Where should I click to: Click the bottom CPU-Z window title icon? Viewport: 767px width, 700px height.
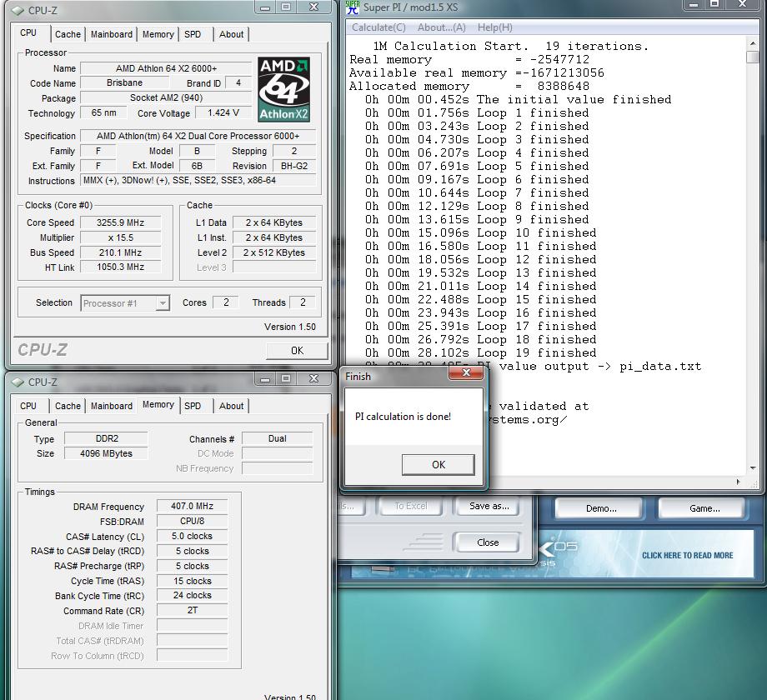click(x=18, y=382)
